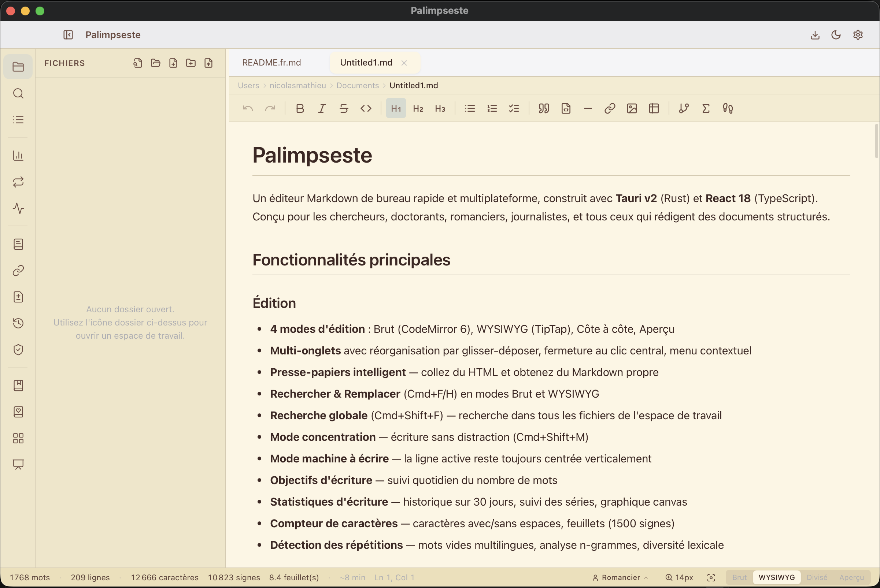The image size is (880, 588).
Task: Open the grid blocks panel
Action: click(18, 438)
